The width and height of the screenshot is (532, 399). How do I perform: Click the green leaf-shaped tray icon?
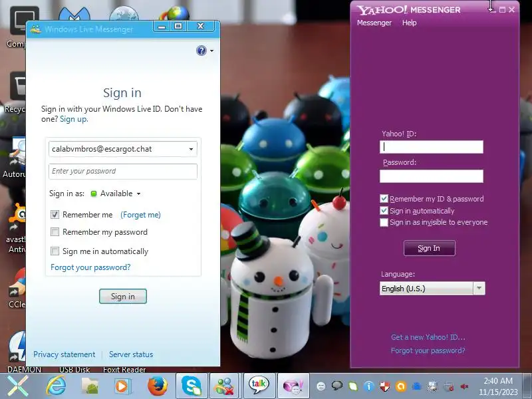coord(353,386)
